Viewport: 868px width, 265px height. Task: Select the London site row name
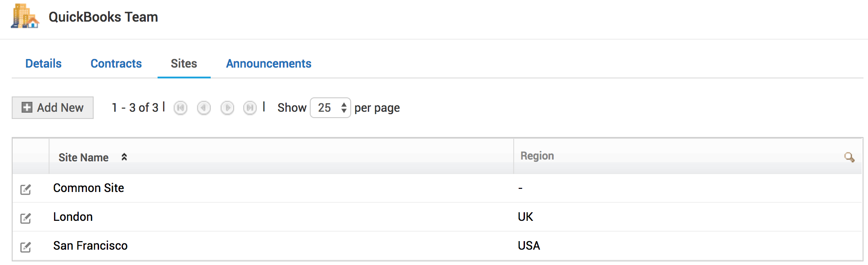coord(73,217)
